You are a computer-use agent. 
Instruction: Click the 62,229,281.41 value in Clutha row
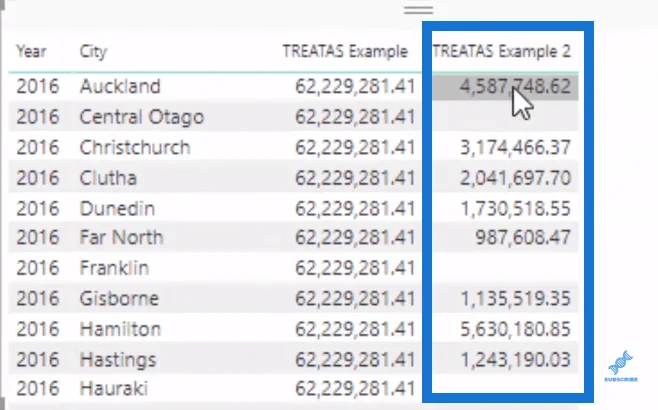click(x=355, y=178)
